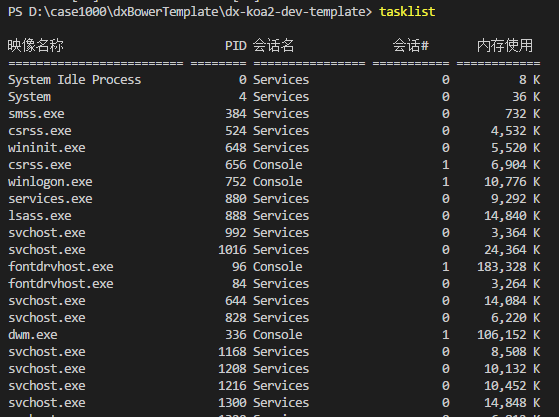Click the services.exe process name
The height and width of the screenshot is (417, 559).
[x=50, y=199]
